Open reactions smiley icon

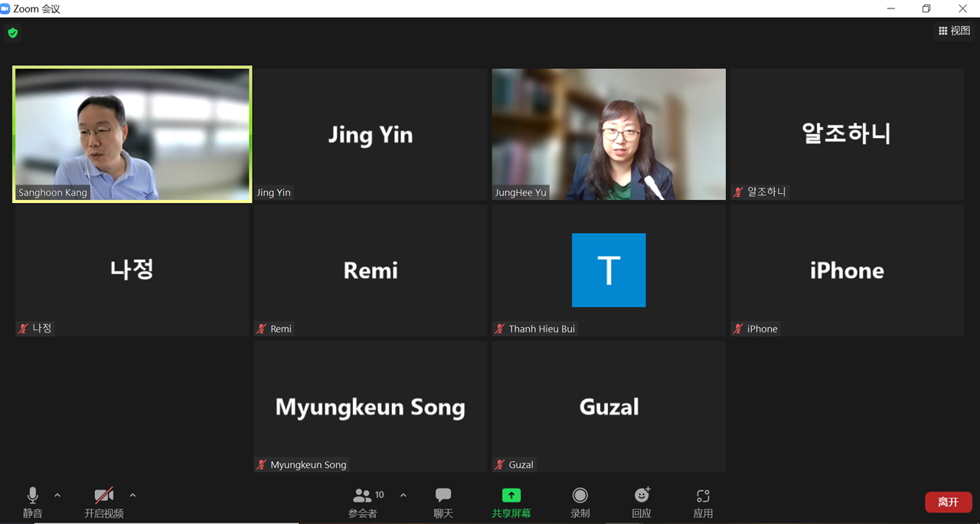tap(642, 495)
